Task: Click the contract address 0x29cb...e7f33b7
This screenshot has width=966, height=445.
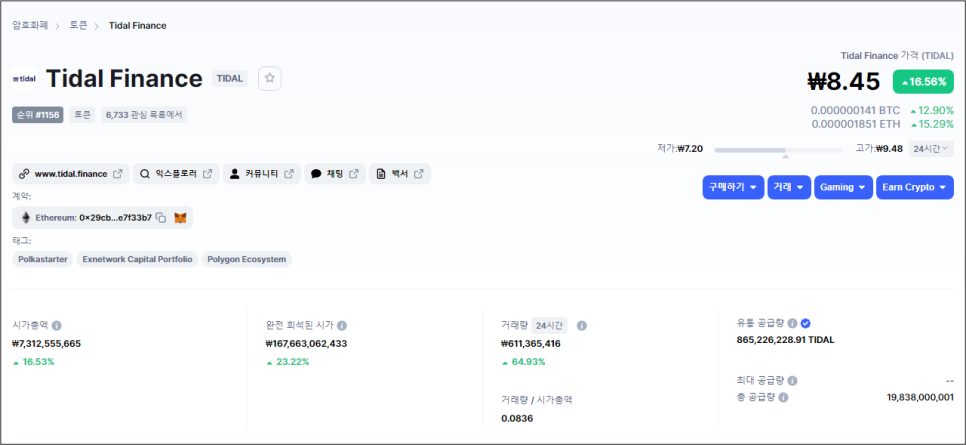Action: click(x=115, y=218)
